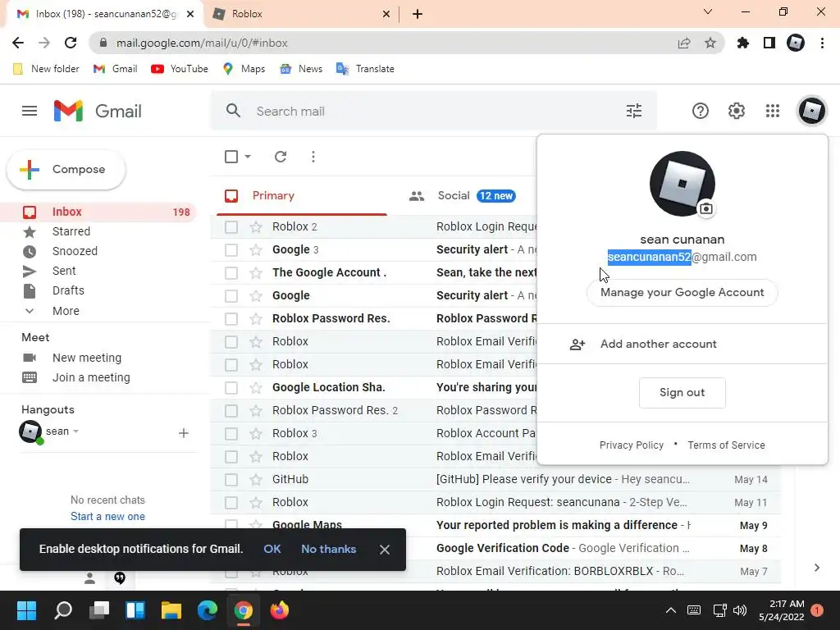This screenshot has width=840, height=630.
Task: Open File Explorer from the taskbar
Action: [171, 610]
